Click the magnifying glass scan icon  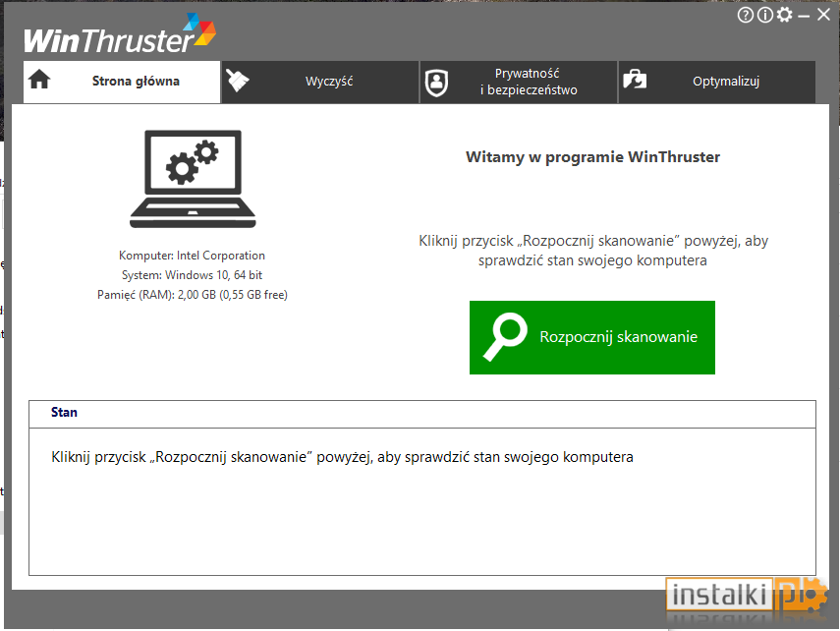coord(505,337)
